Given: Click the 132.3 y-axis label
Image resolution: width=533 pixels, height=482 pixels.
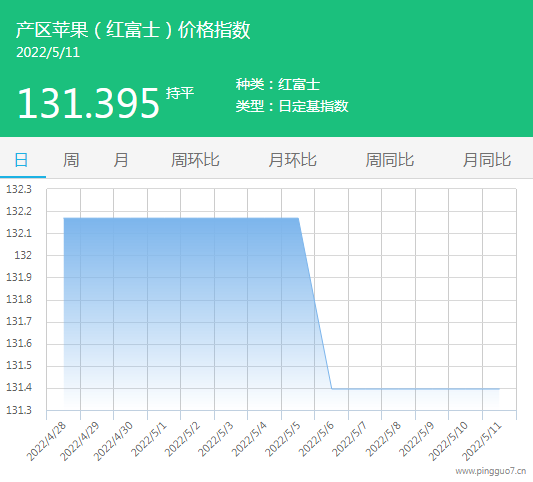Looking at the screenshot, I should [x=19, y=189].
